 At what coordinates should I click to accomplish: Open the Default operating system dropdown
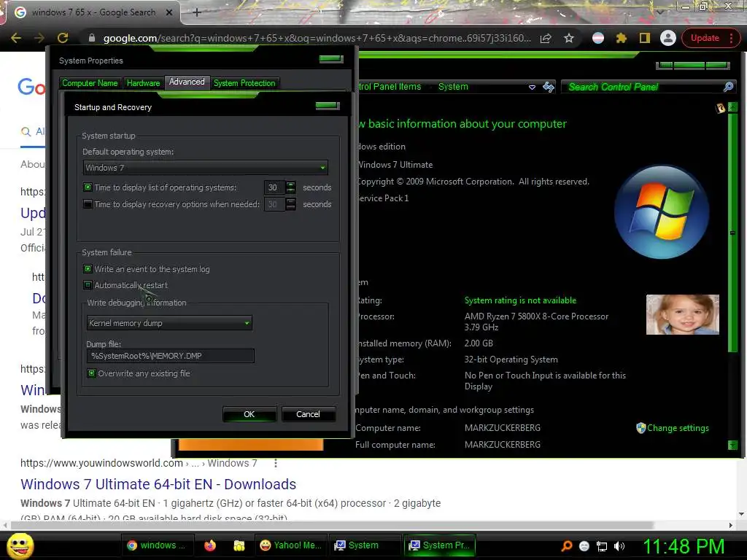[x=205, y=168]
